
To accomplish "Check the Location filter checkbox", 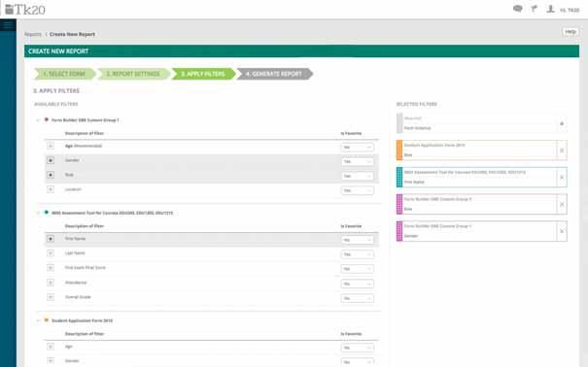I will [51, 189].
